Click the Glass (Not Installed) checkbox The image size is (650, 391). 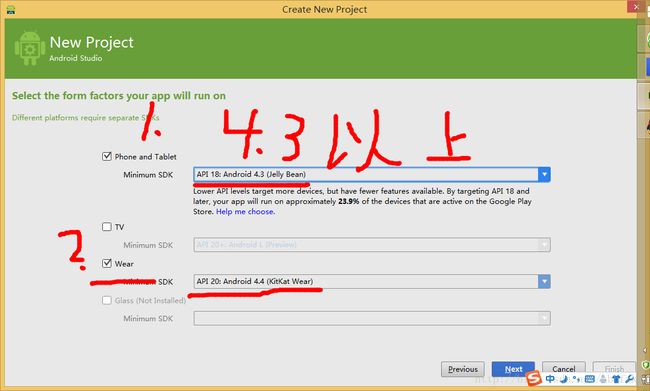pos(107,300)
